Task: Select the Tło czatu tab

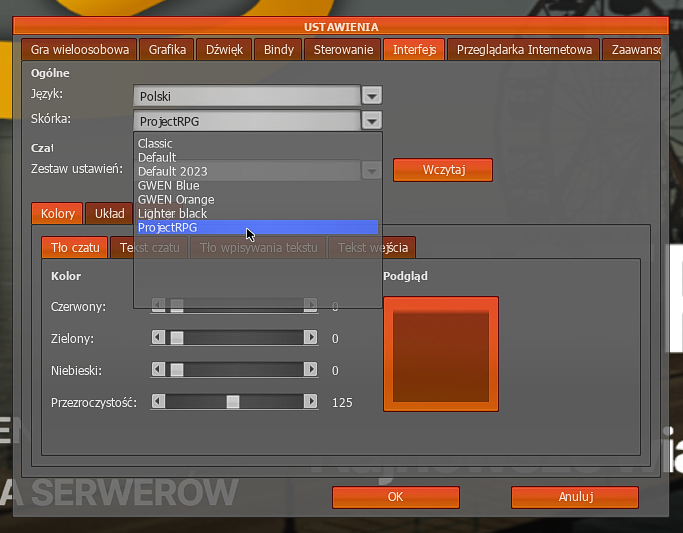Action: point(75,247)
